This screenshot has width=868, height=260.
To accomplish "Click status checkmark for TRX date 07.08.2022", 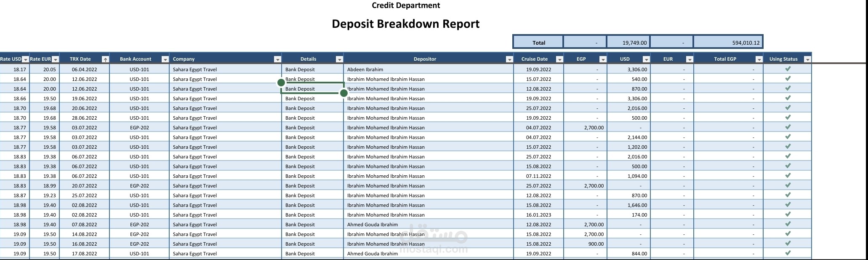I will point(788,224).
